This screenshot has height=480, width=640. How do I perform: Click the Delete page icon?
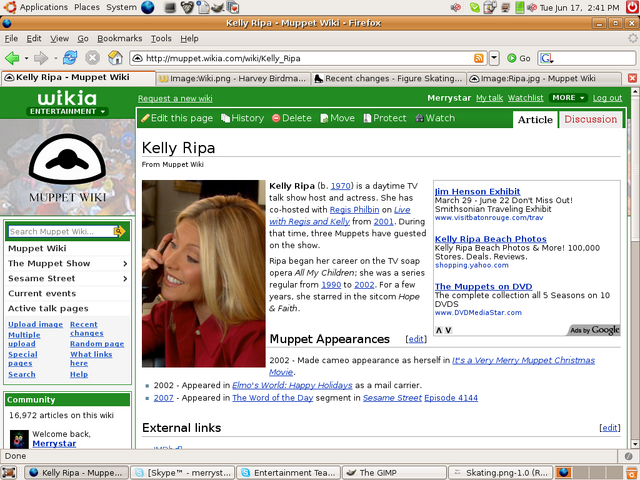276,118
